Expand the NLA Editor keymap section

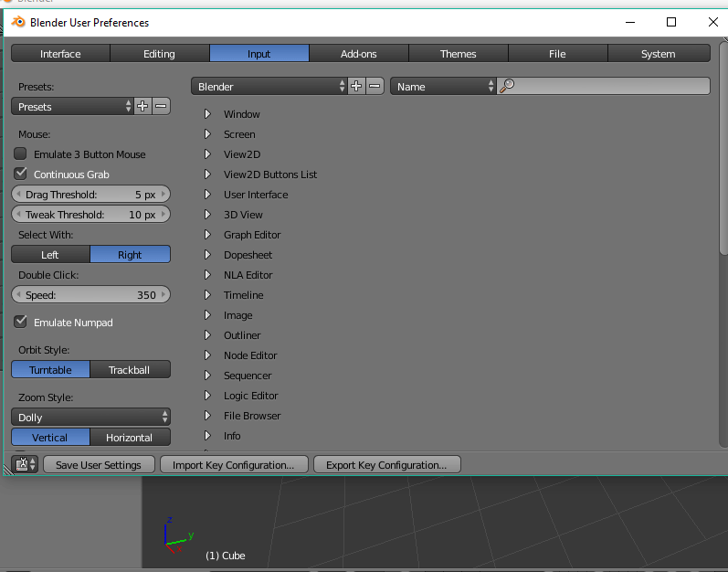click(x=207, y=274)
